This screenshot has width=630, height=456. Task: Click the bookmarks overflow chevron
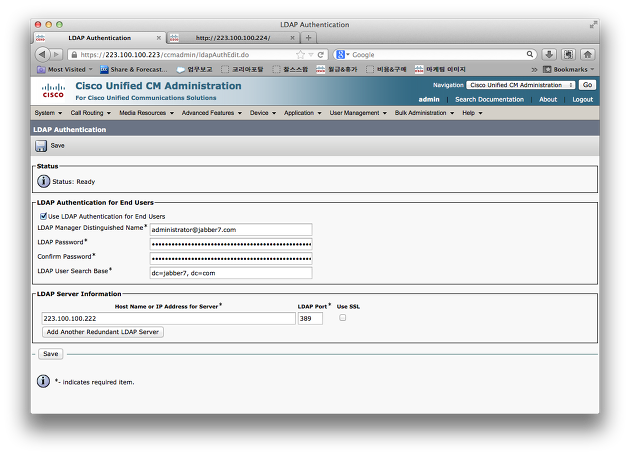tap(534, 70)
